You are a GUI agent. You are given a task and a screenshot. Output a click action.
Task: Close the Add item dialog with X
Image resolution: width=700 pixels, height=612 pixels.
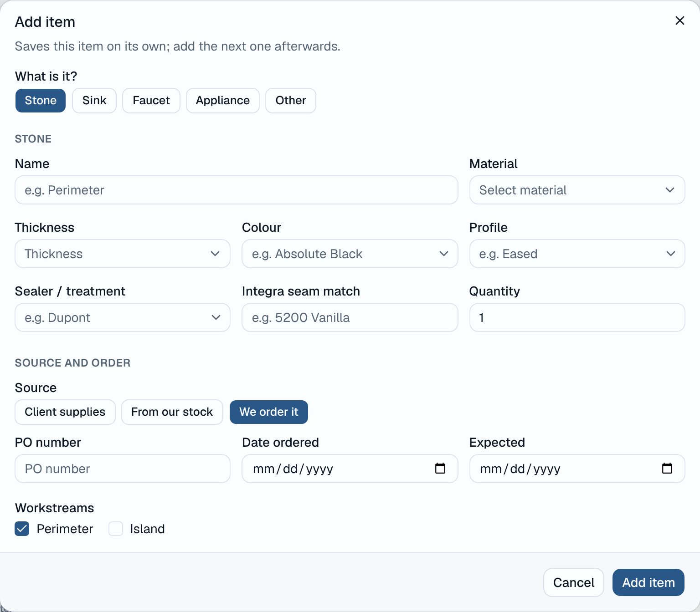[x=679, y=20]
